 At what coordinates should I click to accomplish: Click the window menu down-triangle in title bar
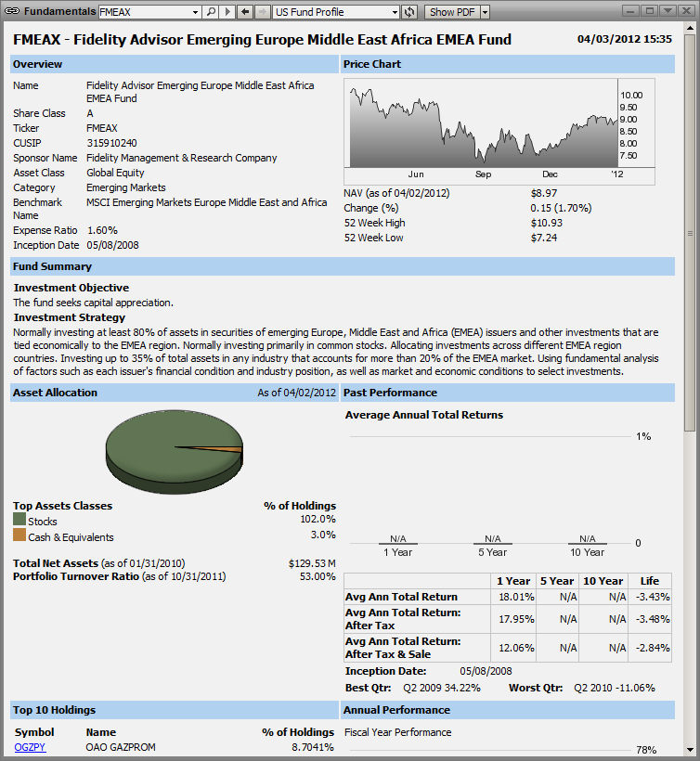[x=668, y=11]
